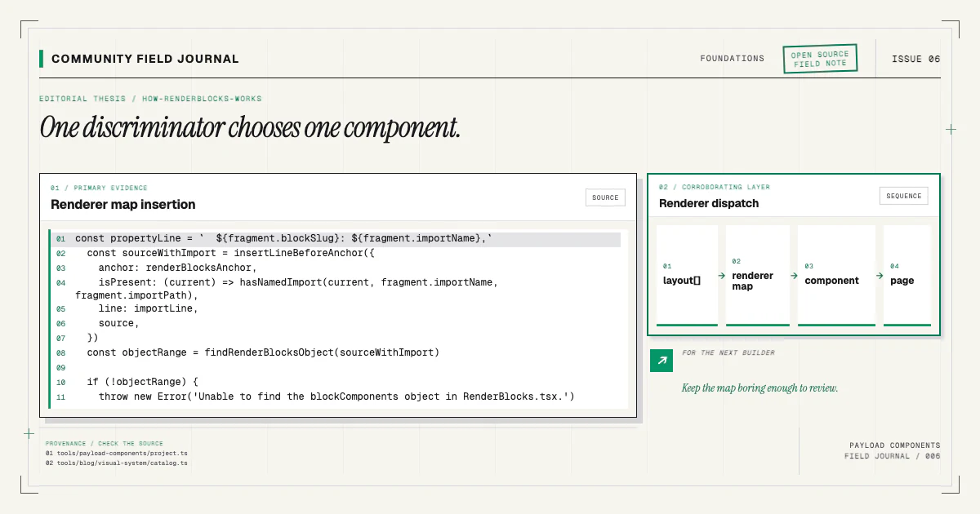The height and width of the screenshot is (514, 980).
Task: Click the SOURCE badge on Renderer map insertion
Action: tap(605, 197)
